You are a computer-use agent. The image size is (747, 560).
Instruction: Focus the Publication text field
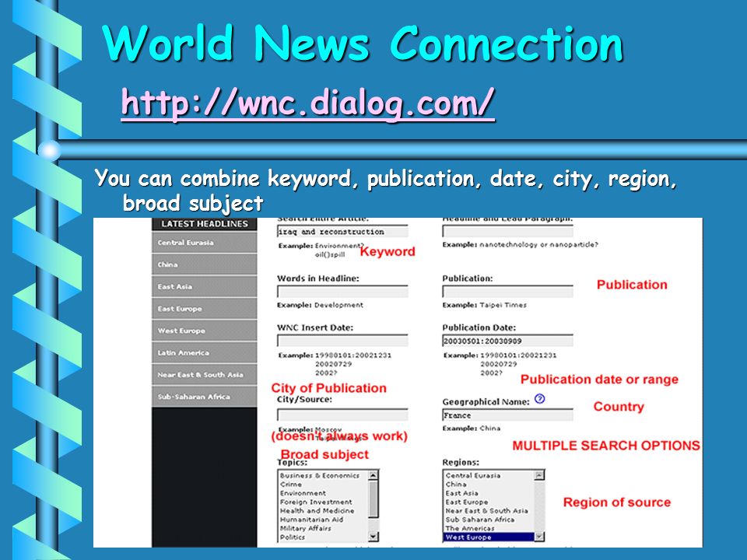pos(507,292)
